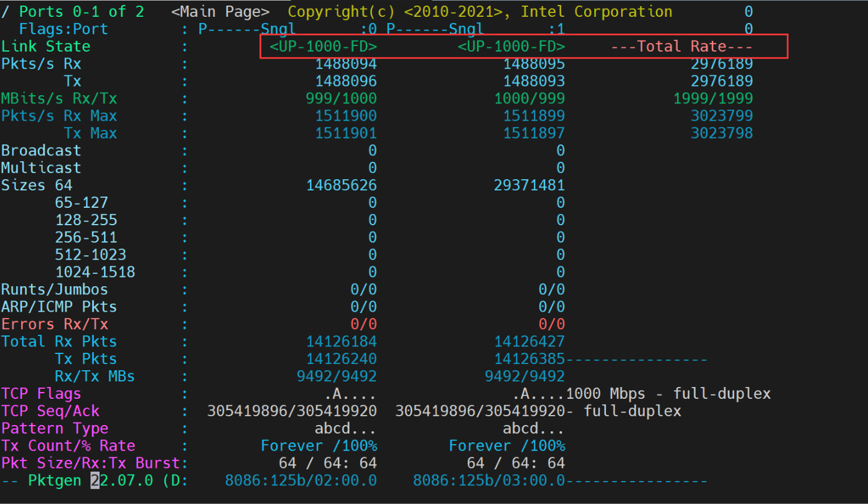Click the Rx Max value 1511899
868x504 pixels.
(x=534, y=116)
